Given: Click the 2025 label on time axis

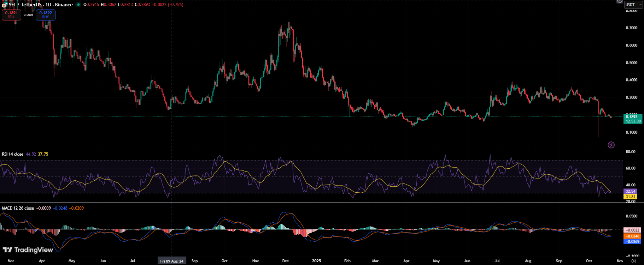Looking at the screenshot, I should click(316, 261).
